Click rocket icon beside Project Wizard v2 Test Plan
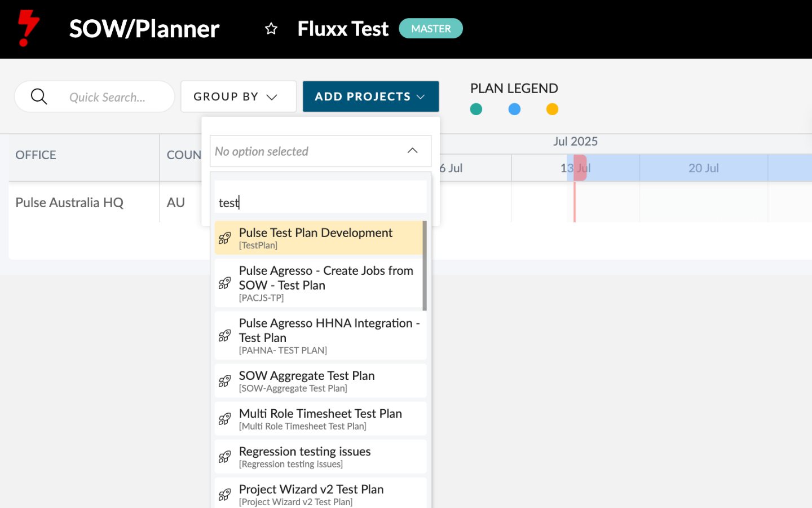This screenshot has height=508, width=812. pos(225,494)
